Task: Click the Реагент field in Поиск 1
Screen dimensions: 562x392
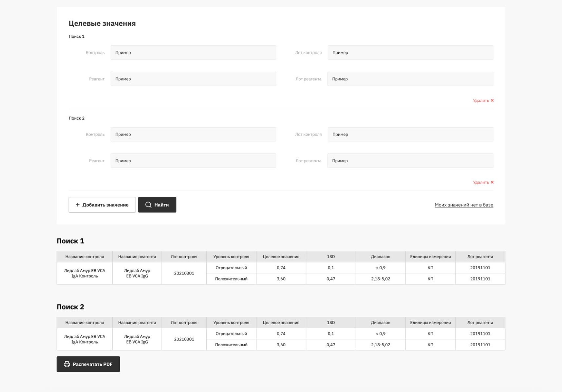Action: point(193,79)
